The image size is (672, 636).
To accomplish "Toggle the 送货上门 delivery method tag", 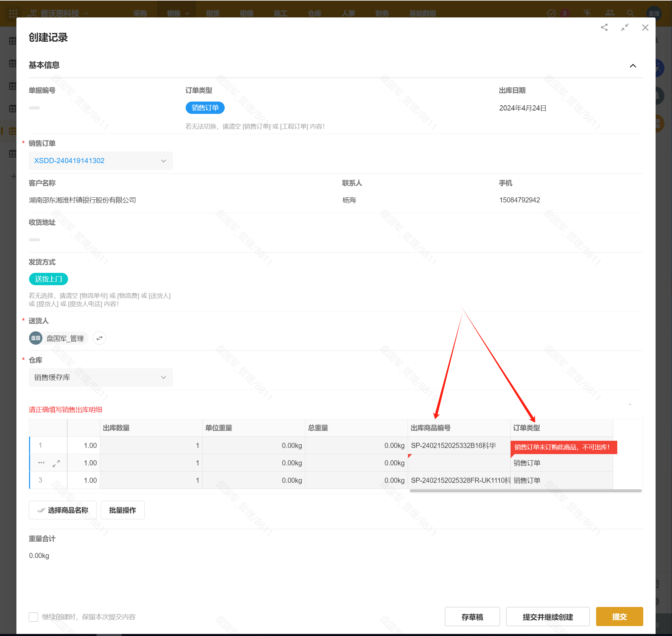I will click(48, 279).
